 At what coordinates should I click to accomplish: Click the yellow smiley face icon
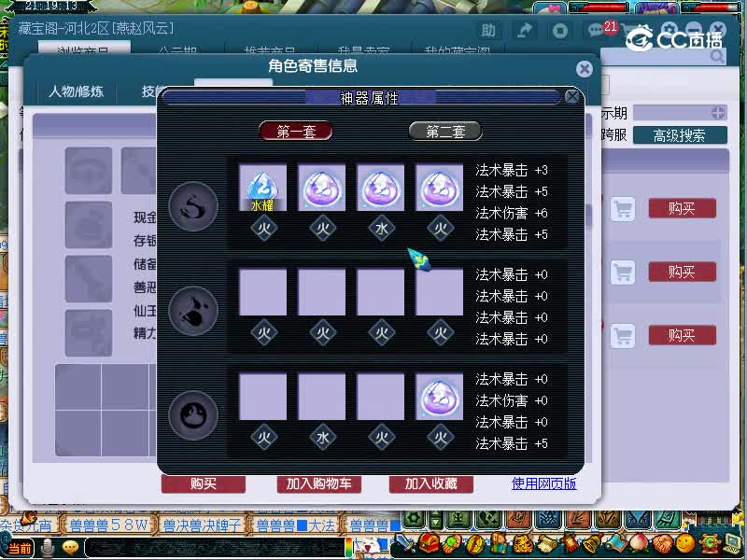(685, 543)
